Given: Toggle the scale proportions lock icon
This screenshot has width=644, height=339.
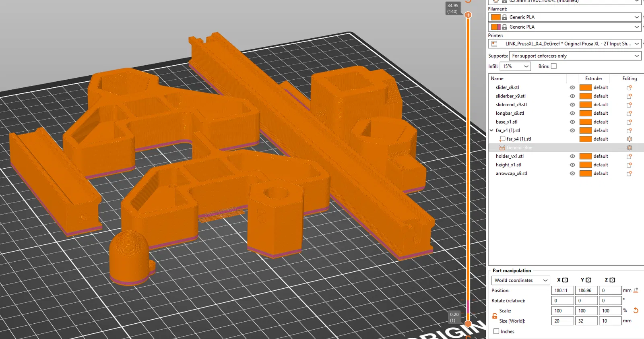Looking at the screenshot, I should (495, 316).
